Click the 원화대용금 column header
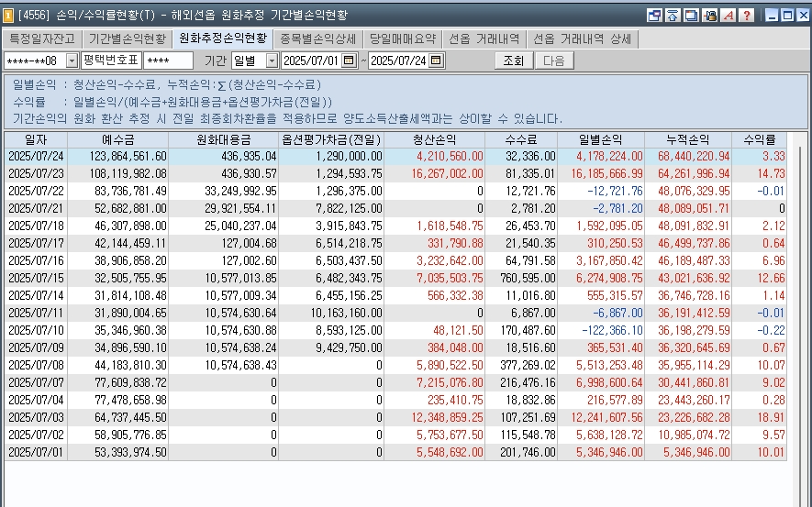 (x=224, y=139)
